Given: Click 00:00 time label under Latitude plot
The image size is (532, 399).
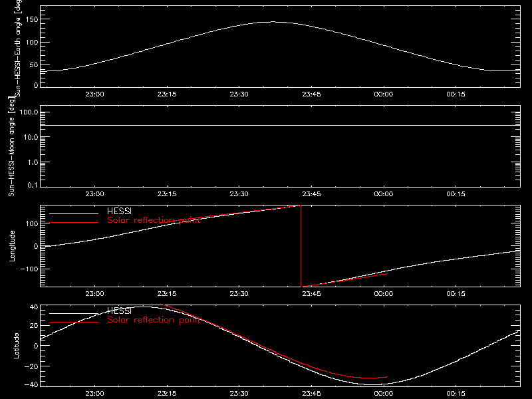Looking at the screenshot, I should point(384,393).
